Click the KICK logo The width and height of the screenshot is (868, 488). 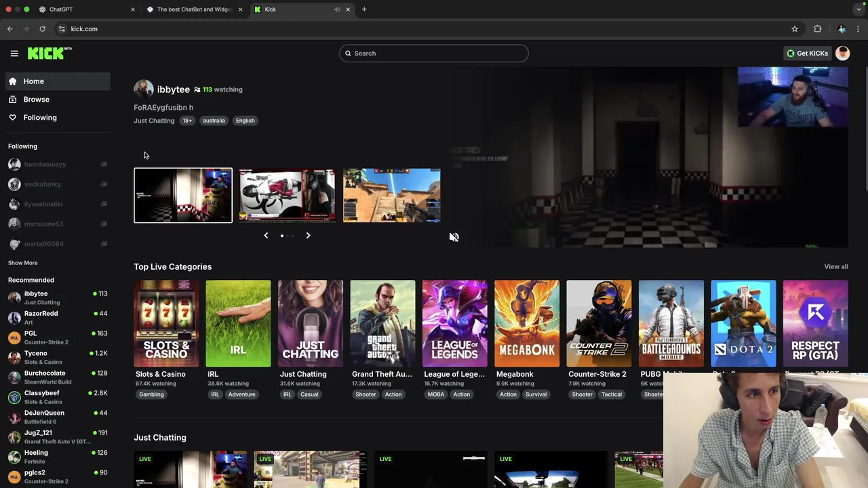pyautogui.click(x=50, y=53)
